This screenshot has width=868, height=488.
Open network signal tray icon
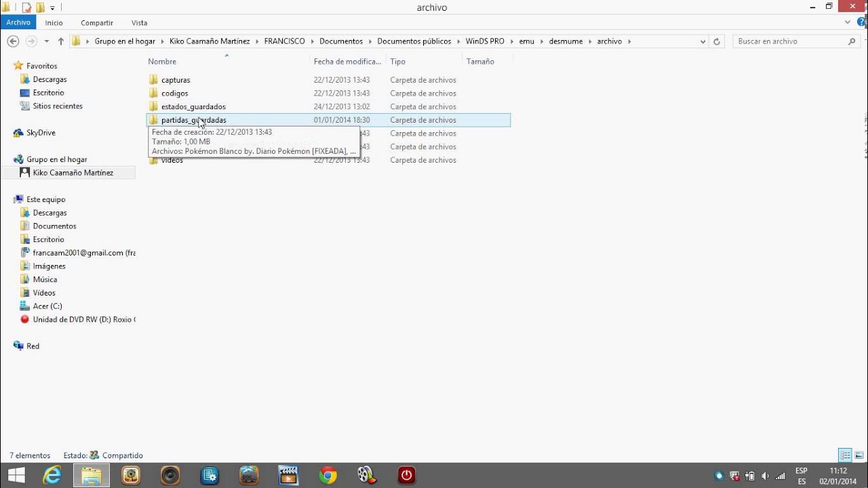(781, 476)
